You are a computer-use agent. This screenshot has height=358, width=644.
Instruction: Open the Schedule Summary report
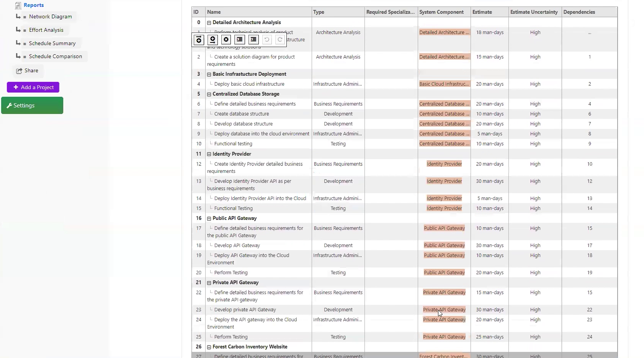click(52, 43)
